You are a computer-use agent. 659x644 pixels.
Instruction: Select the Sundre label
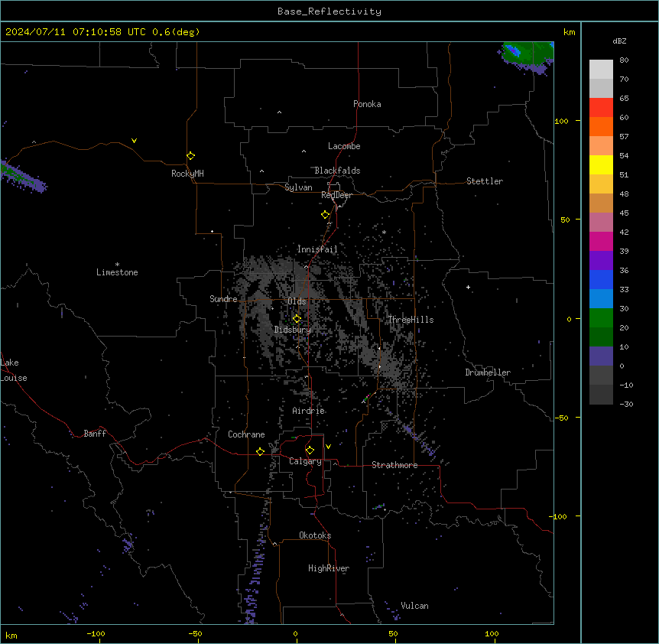(223, 299)
